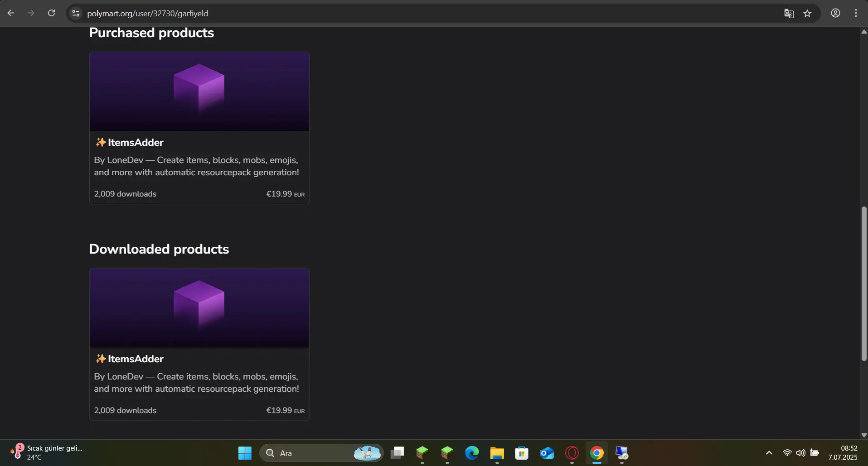The image size is (868, 466).
Task: Click the Downloaded products heading
Action: pos(159,249)
